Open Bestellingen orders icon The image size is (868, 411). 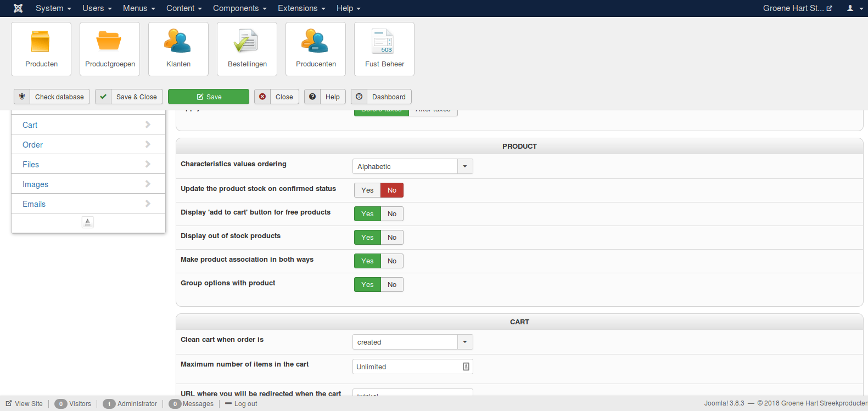click(247, 49)
